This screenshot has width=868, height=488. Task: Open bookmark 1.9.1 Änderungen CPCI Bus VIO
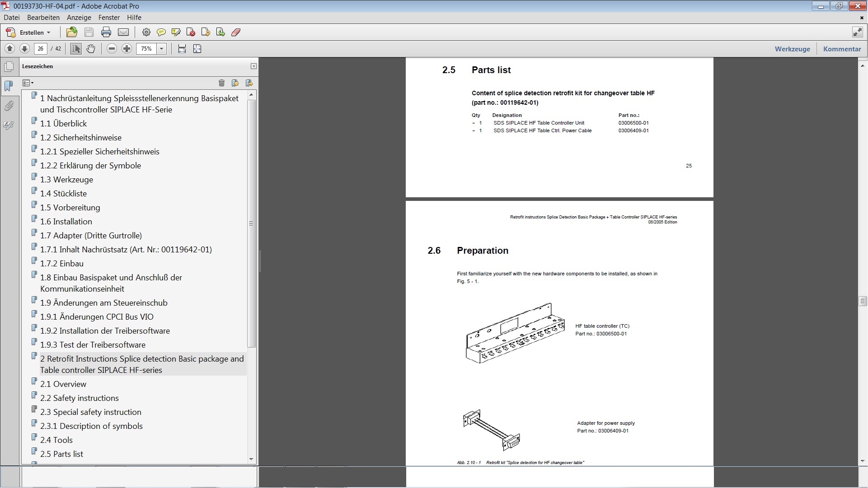(x=97, y=317)
